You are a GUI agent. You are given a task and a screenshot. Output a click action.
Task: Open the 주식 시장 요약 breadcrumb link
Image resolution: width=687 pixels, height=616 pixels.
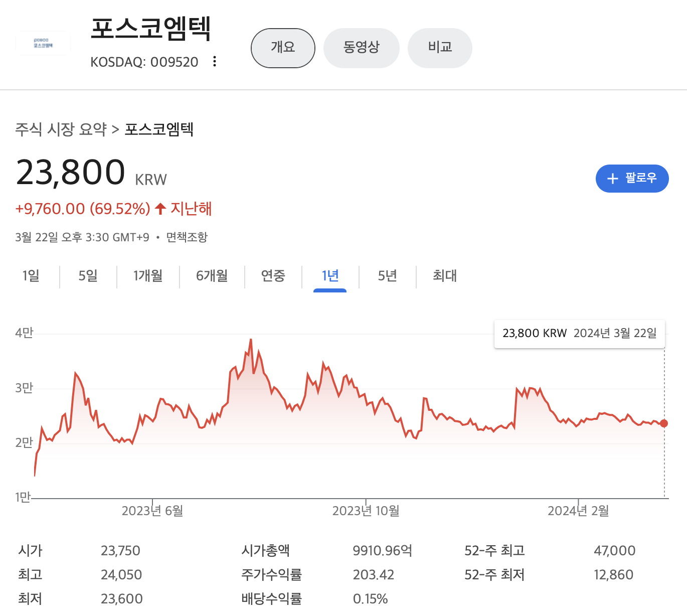pos(61,129)
